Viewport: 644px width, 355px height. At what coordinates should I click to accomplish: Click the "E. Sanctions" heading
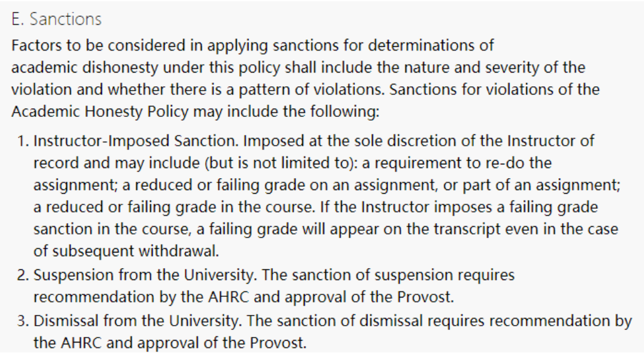pos(56,19)
